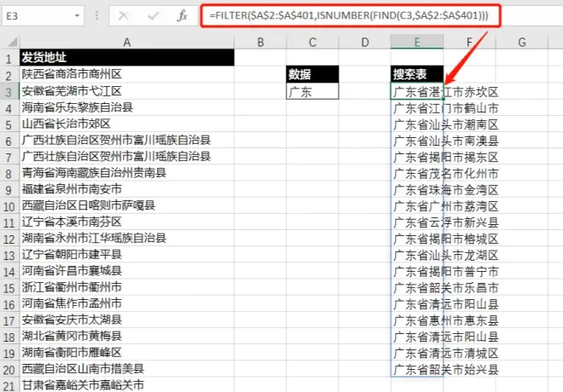Select cell 福建省泉州市南安市
The width and height of the screenshot is (563, 392).
tap(127, 189)
